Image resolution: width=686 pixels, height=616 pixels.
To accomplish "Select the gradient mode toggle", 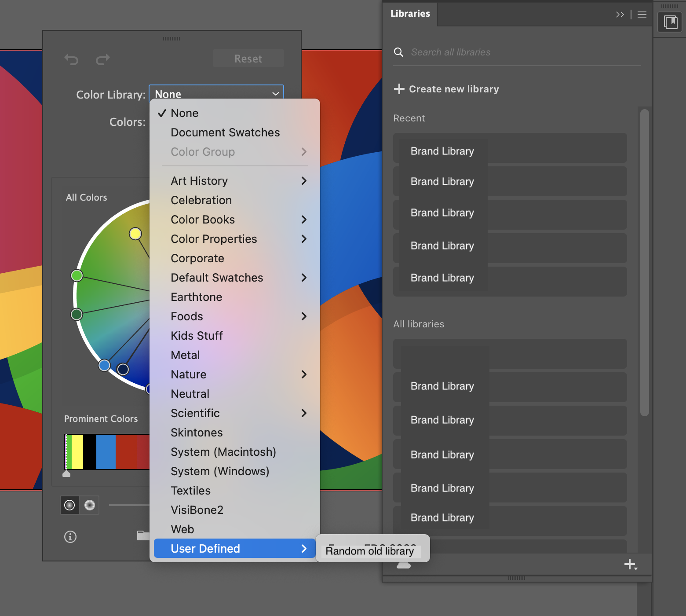I will point(90,505).
